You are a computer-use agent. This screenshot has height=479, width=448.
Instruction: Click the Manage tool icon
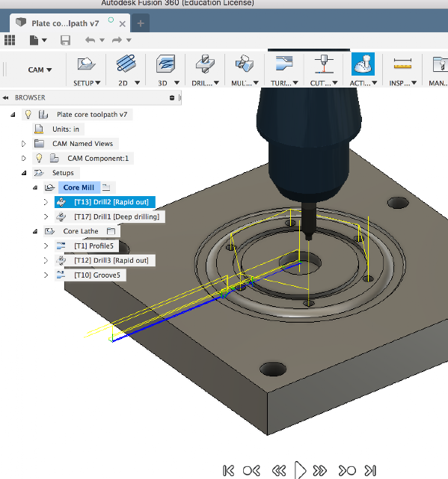440,64
